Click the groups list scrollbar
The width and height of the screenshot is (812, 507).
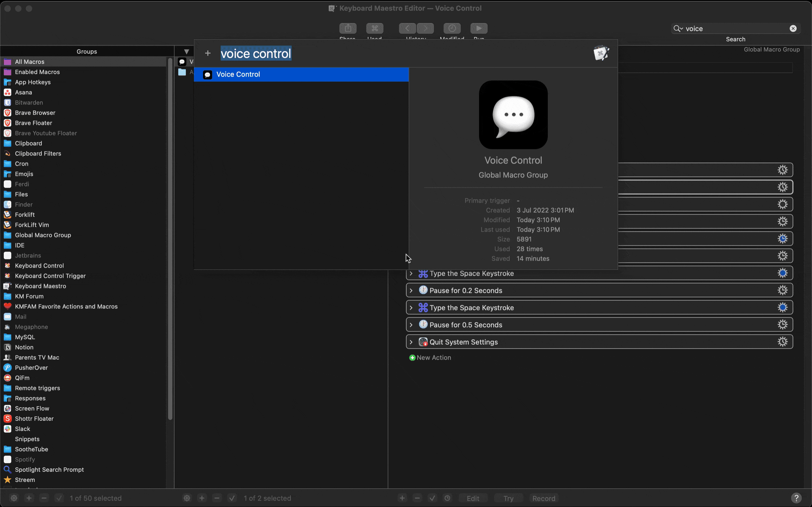[x=170, y=239]
